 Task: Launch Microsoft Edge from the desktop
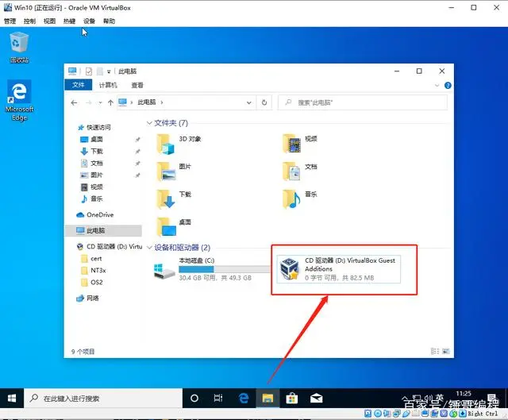coord(19,101)
